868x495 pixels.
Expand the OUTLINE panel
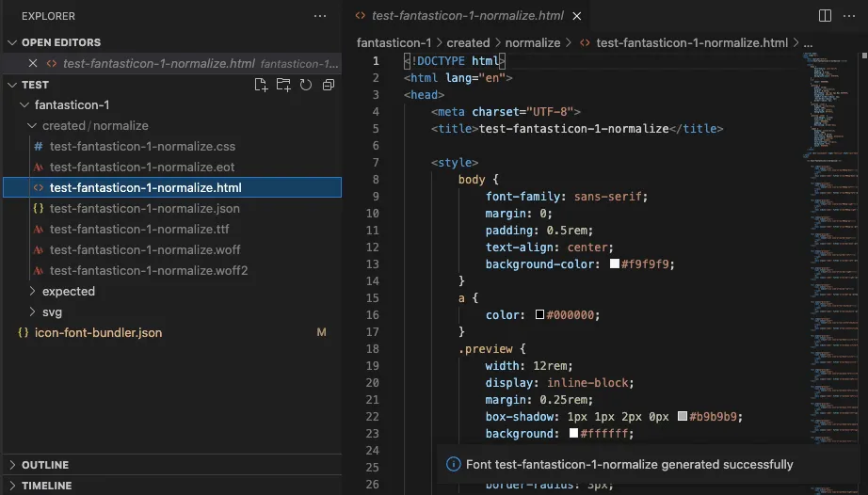click(12, 465)
